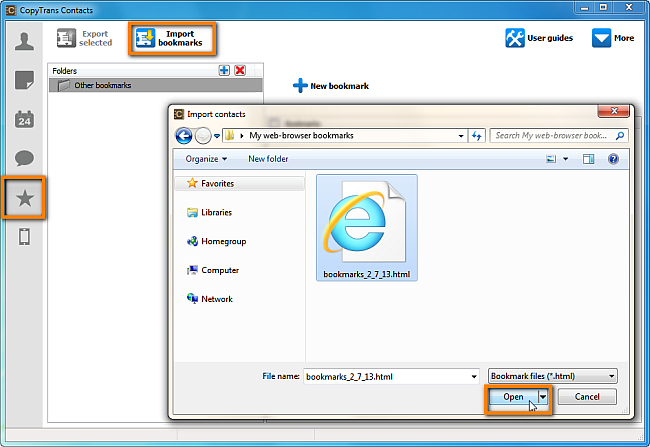Change the file view icon

click(x=551, y=159)
